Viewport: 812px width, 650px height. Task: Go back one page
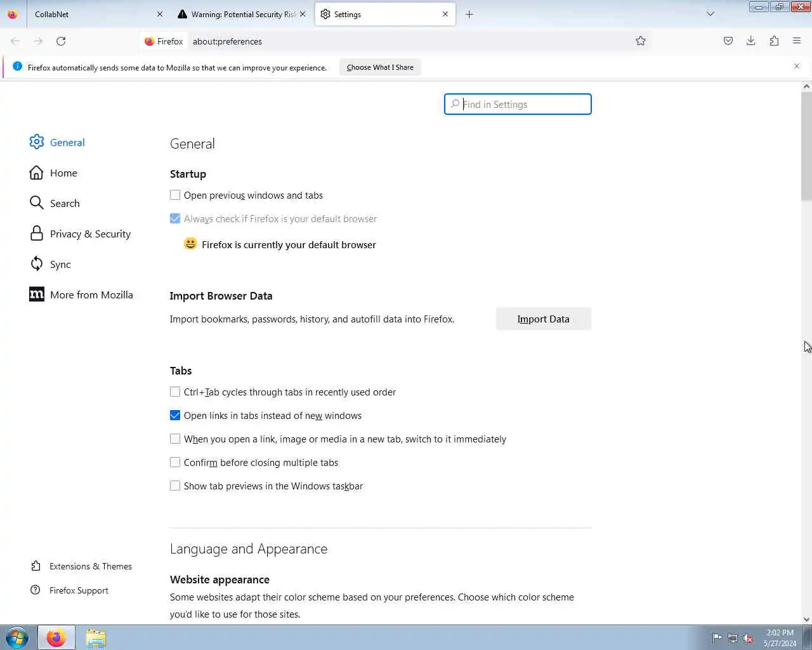[x=15, y=41]
